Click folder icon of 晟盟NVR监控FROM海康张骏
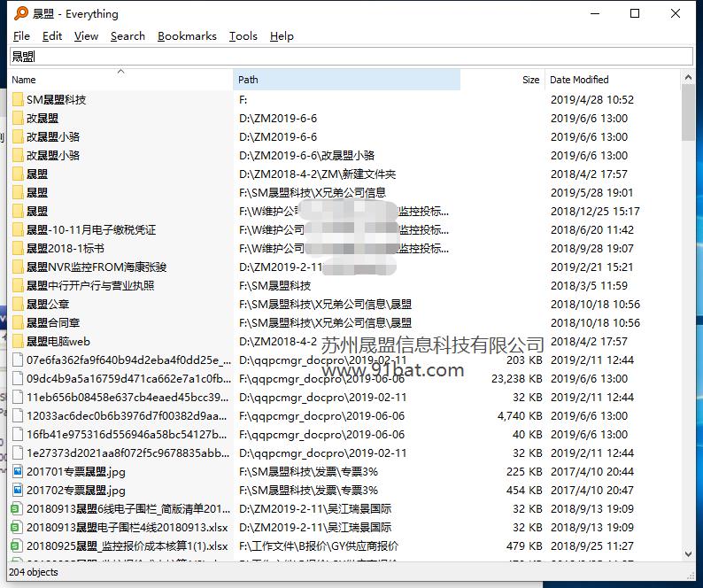 click(x=18, y=267)
